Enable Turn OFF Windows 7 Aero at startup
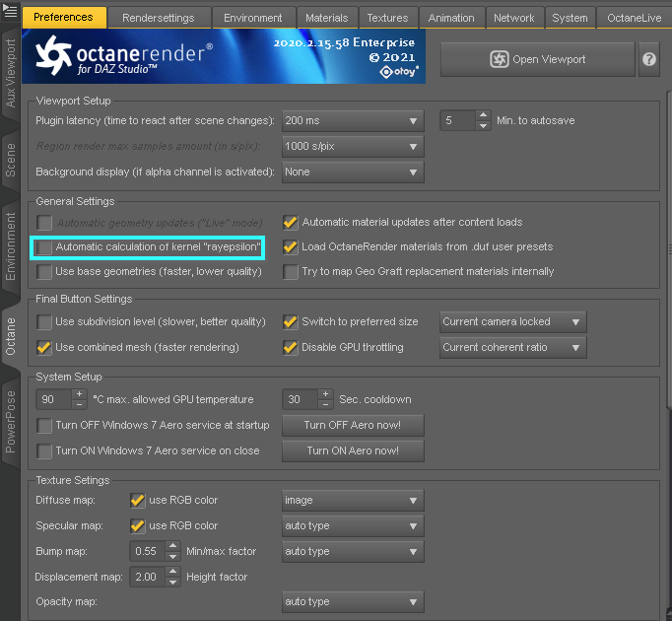Screen dimensions: 672x621 (44, 426)
